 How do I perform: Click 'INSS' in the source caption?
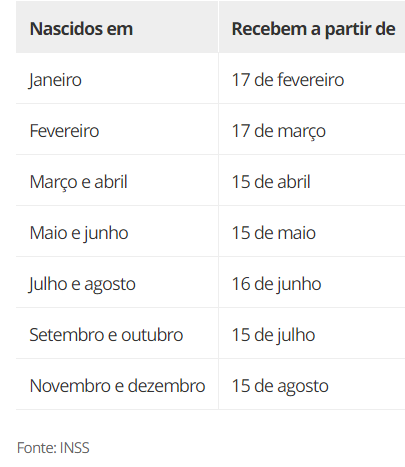[x=75, y=448]
